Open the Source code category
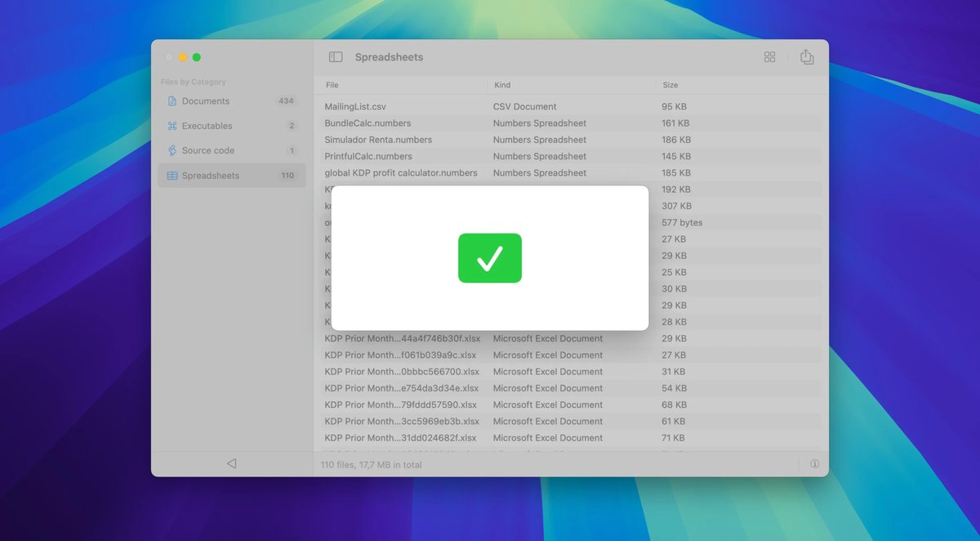 point(207,150)
